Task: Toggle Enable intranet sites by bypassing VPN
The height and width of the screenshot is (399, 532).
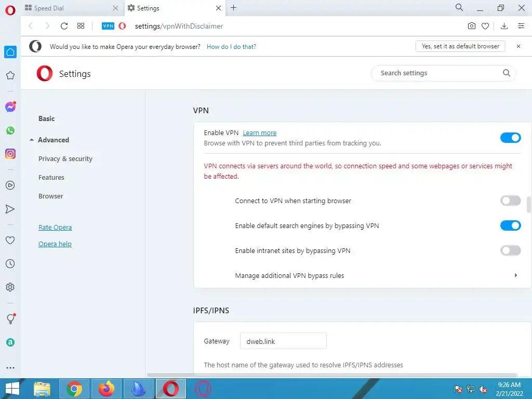Action: coord(510,250)
